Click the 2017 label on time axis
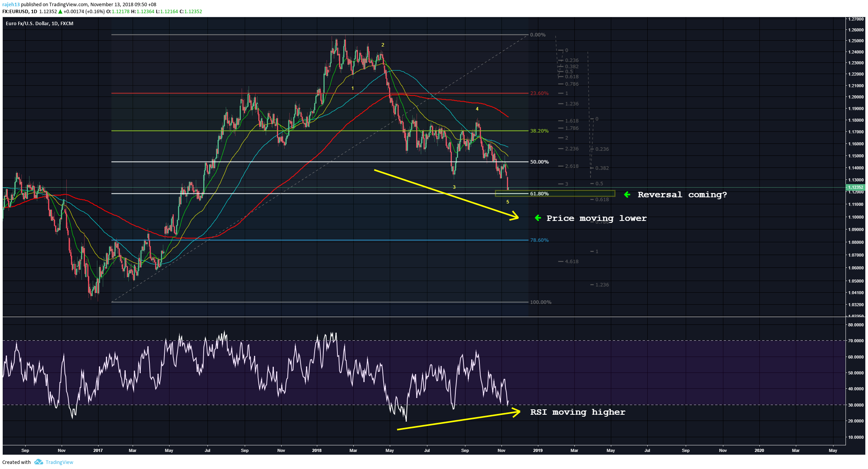This screenshot has width=868, height=469. tap(98, 450)
